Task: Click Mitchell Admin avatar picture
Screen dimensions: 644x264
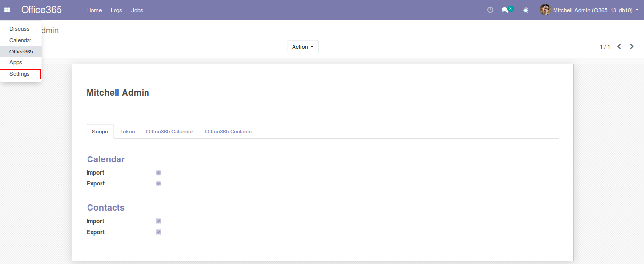Action: coord(545,10)
